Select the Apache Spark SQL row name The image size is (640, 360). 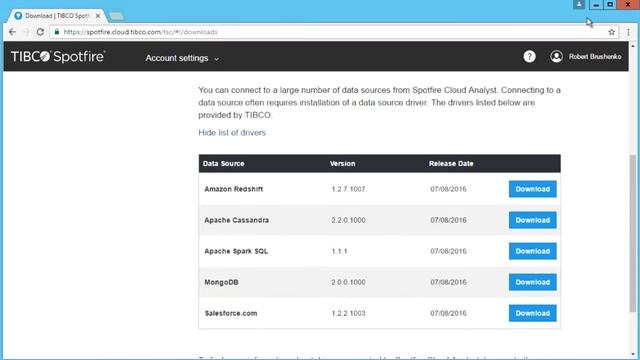[x=236, y=251]
